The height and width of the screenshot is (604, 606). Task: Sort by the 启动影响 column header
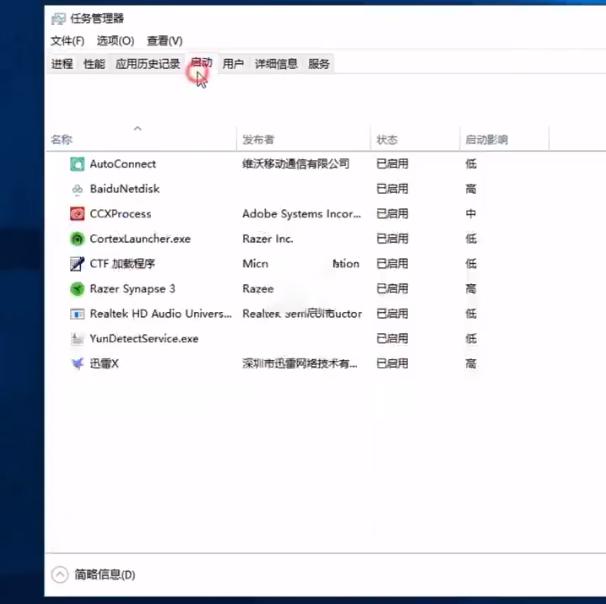pos(487,140)
